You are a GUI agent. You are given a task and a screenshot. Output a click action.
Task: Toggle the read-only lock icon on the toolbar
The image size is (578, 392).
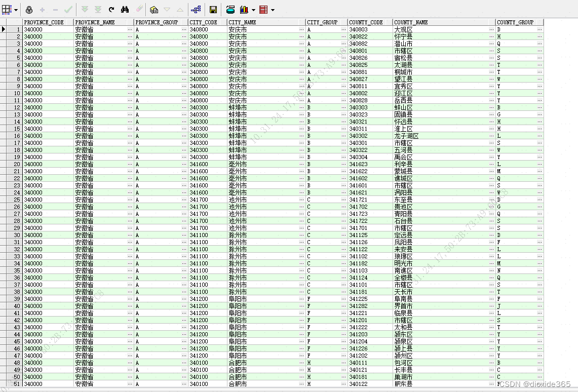29,9
